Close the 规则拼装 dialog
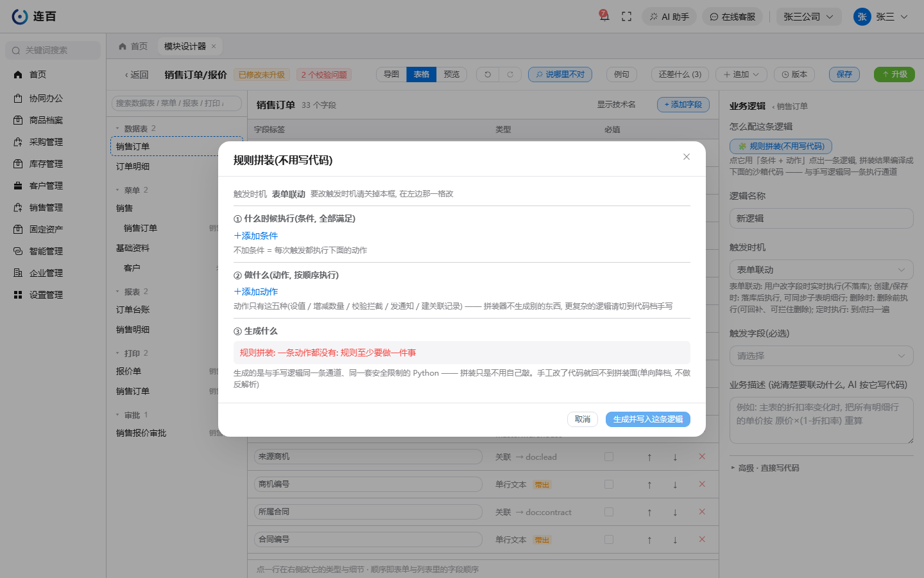Image resolution: width=924 pixels, height=578 pixels. coord(687,157)
